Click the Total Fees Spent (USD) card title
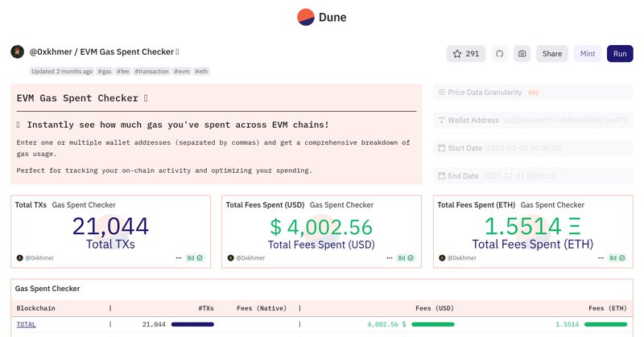644x337 pixels. click(265, 205)
